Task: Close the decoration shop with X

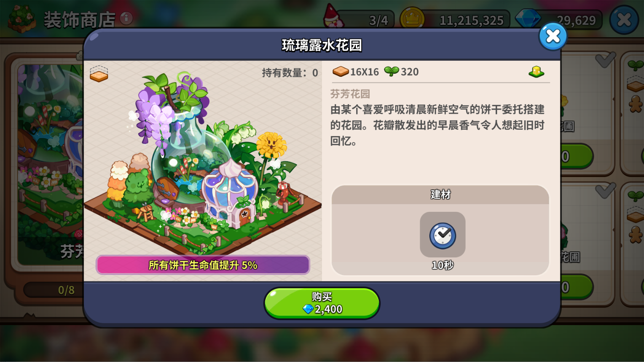Action: (624, 20)
